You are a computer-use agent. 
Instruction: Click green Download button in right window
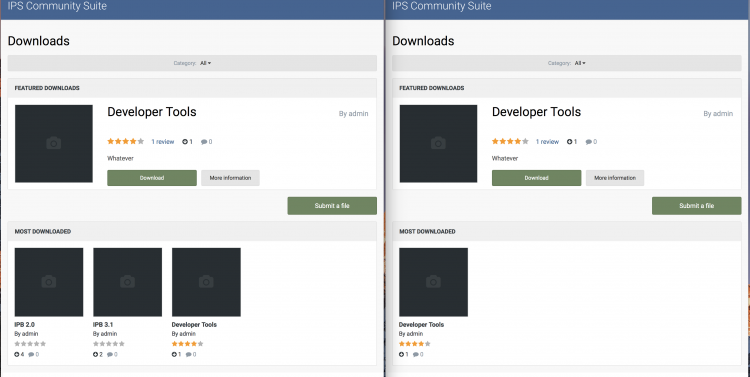[536, 178]
